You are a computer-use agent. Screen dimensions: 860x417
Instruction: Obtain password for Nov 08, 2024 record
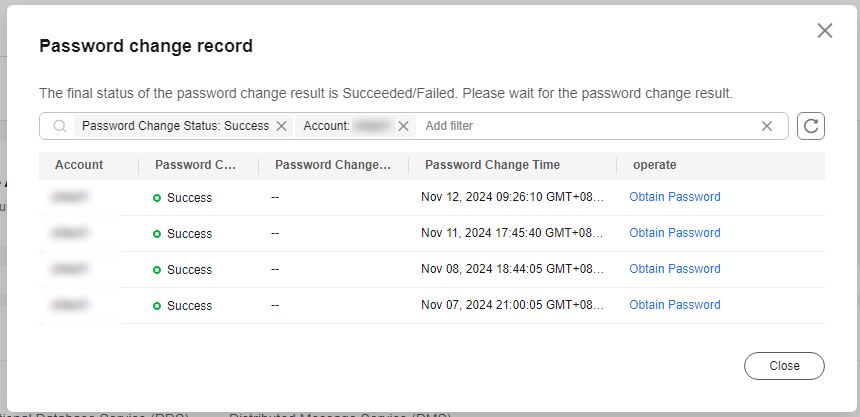click(675, 269)
